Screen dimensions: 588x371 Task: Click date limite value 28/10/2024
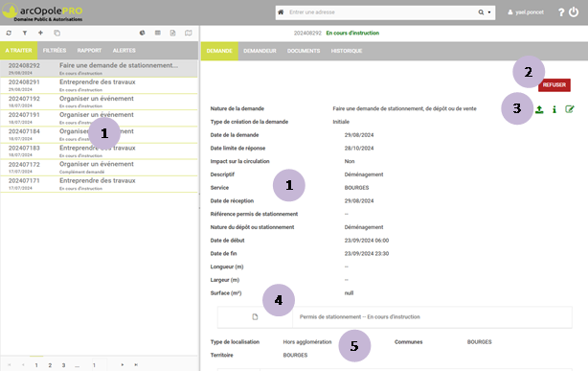click(x=359, y=149)
